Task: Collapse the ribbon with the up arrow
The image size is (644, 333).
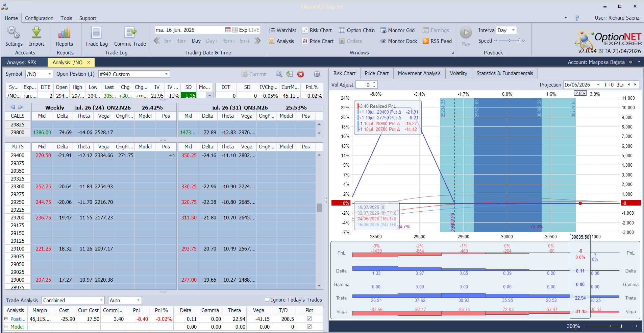Action: (x=566, y=18)
